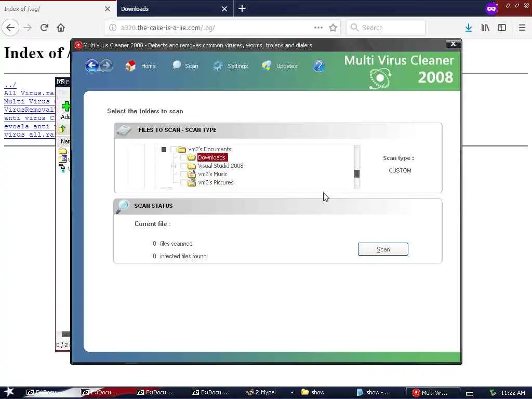Start the scan with the Scan button

pyautogui.click(x=383, y=249)
